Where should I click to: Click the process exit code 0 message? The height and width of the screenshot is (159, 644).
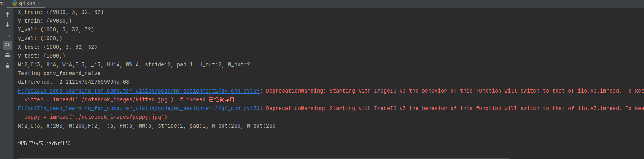point(44,143)
